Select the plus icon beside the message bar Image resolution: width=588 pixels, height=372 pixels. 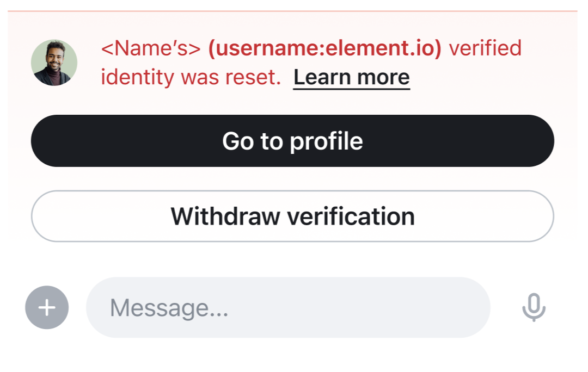pos(47,307)
